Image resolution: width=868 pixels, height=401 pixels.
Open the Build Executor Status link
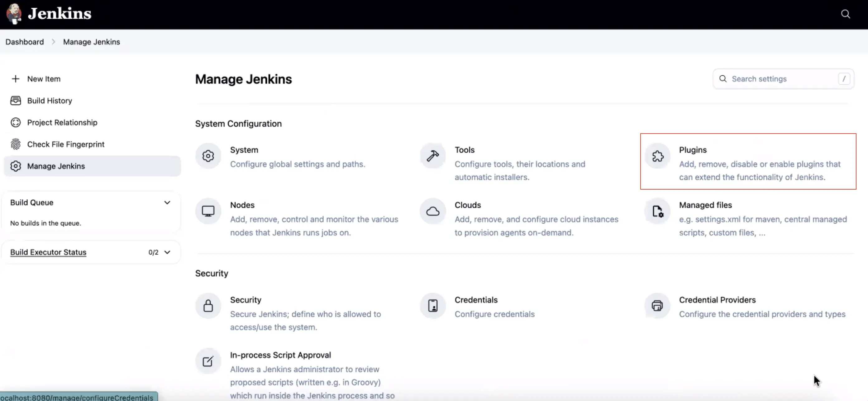pyautogui.click(x=48, y=252)
